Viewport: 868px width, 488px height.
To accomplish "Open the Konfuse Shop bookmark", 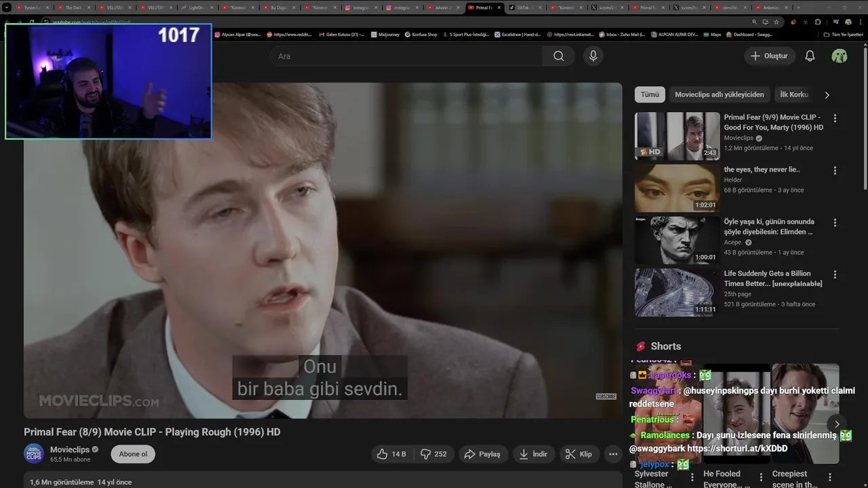I will pyautogui.click(x=420, y=35).
